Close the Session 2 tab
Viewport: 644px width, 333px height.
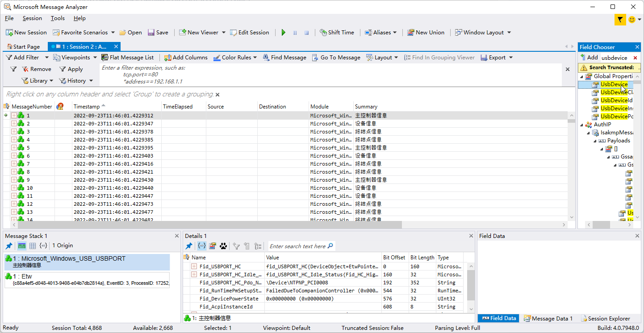tap(116, 46)
